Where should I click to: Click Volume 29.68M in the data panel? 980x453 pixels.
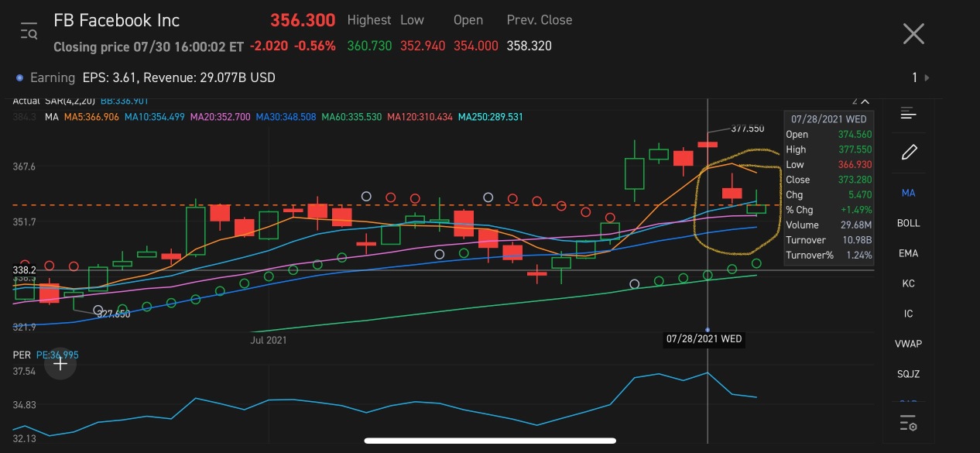point(828,225)
